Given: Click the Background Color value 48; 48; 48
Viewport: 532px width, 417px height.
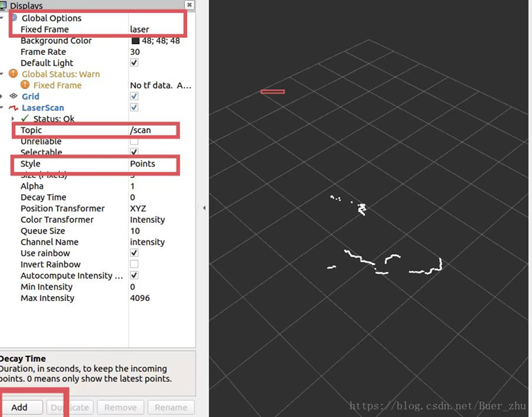Looking at the screenshot, I should coord(161,41).
